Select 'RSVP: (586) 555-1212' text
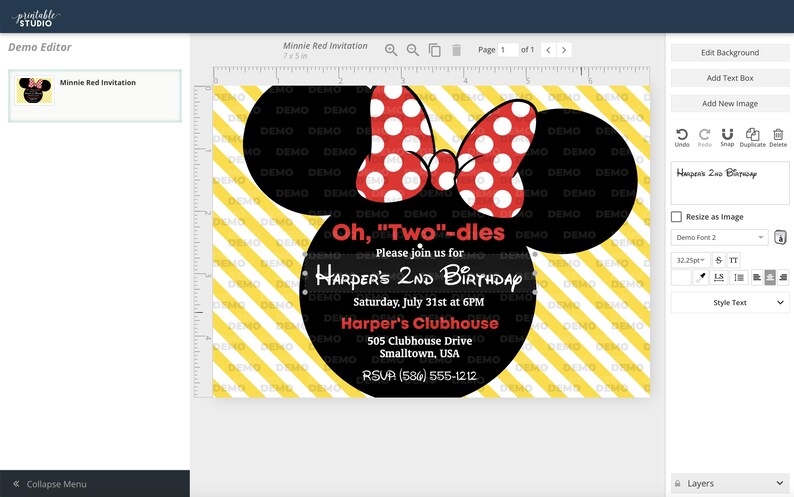Screen dimensions: 794x497 point(420,376)
